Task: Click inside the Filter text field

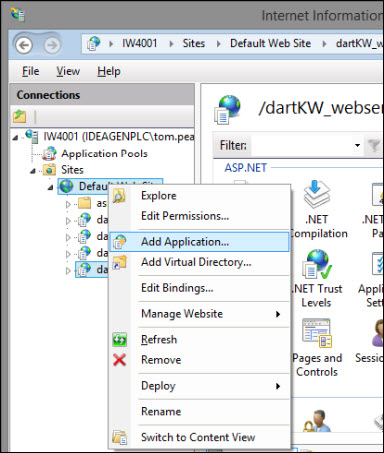Action: (x=302, y=145)
